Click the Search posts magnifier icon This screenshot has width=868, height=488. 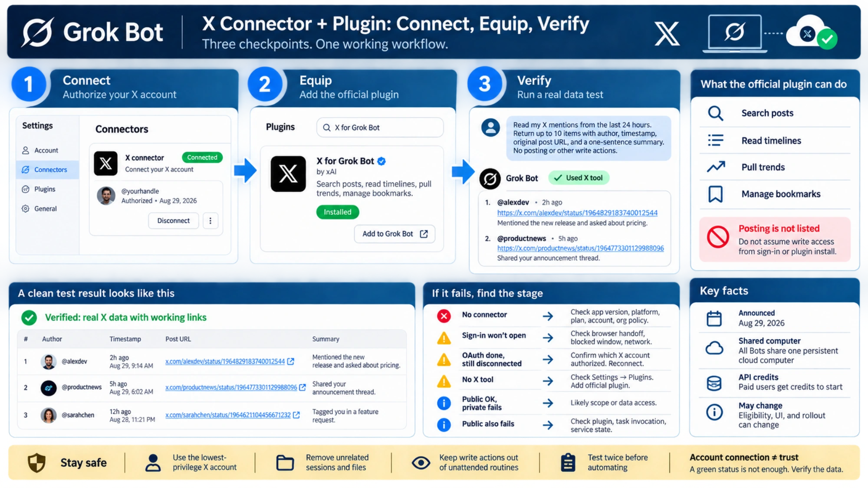click(x=715, y=113)
